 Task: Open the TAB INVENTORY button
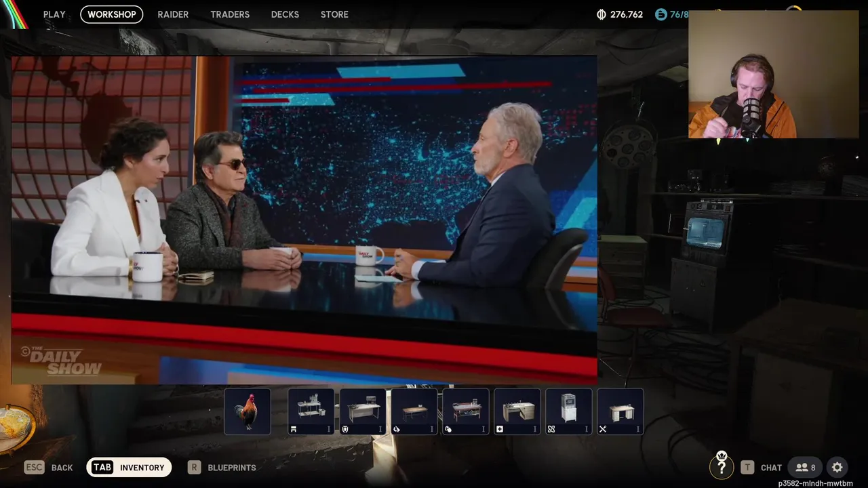tap(129, 468)
